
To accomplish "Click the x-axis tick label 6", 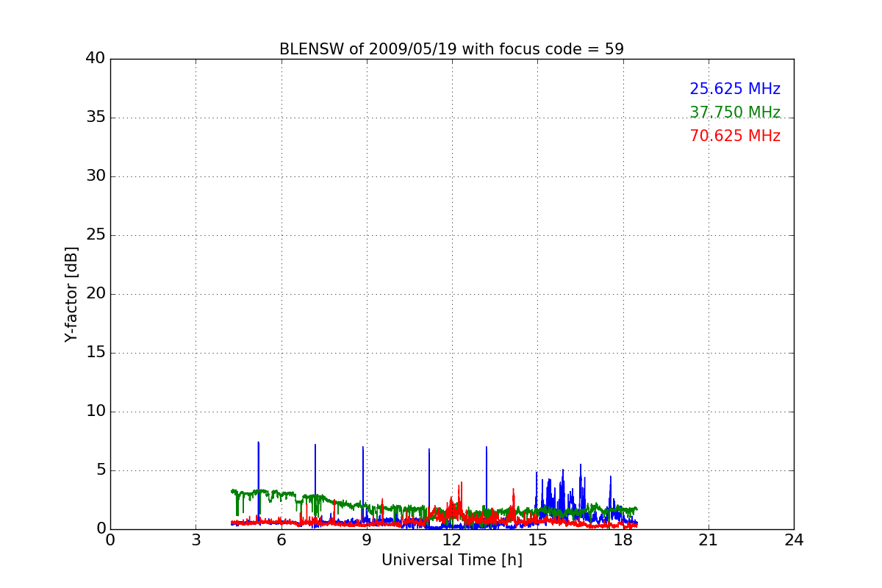I will 281,539.
